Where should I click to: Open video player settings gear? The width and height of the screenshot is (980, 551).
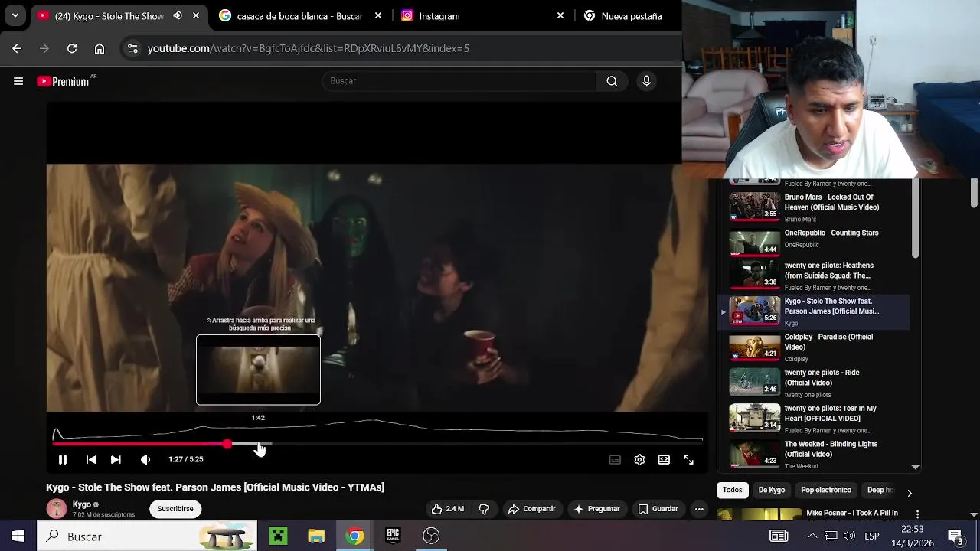[639, 459]
